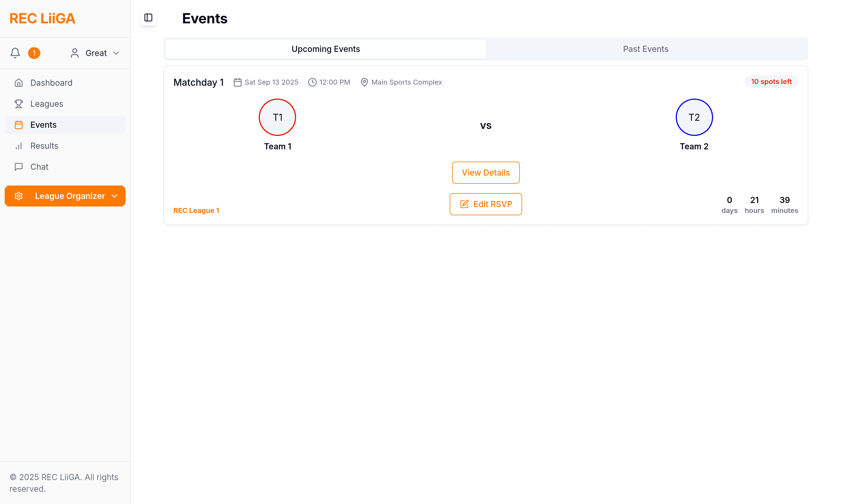Click the League Organizer gear icon
The image size is (841, 504).
pyautogui.click(x=19, y=196)
